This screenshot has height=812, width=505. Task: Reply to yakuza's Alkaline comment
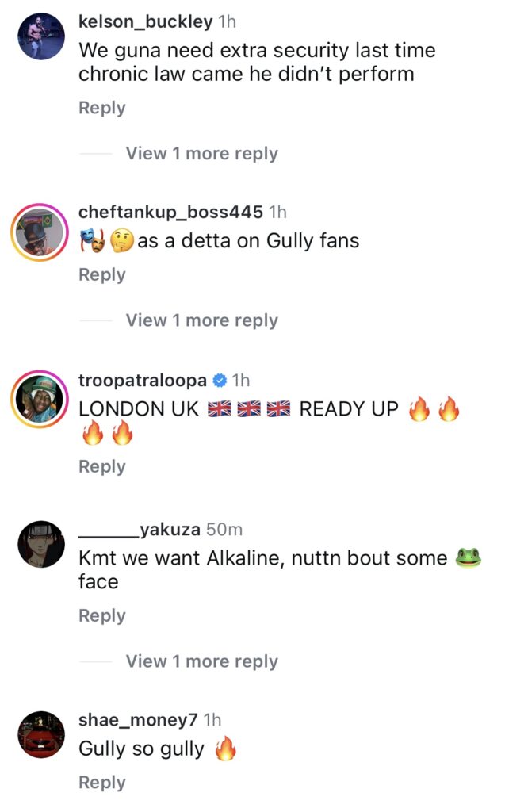[x=102, y=615]
